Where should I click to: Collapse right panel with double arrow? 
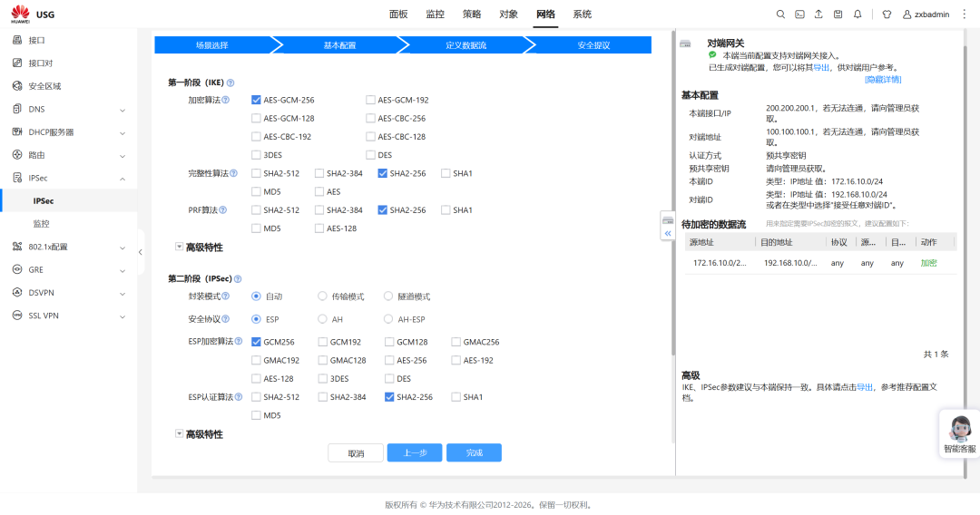pyautogui.click(x=668, y=233)
